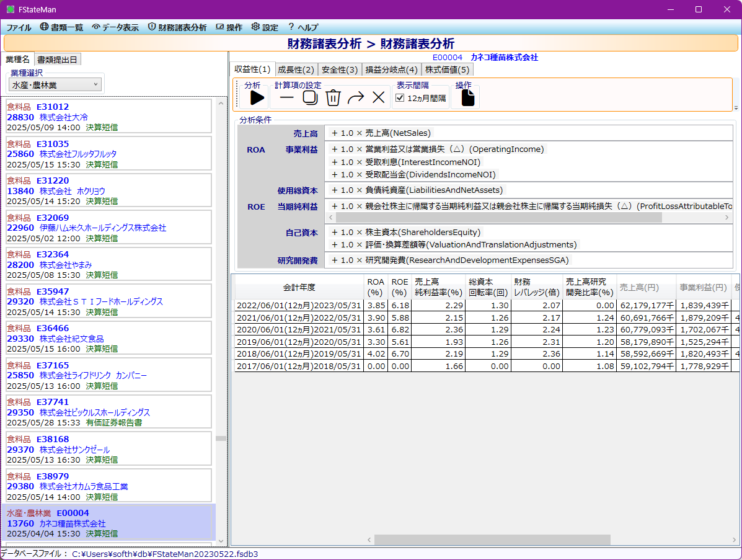This screenshot has height=560, width=742.
Task: Toggle the 12ヵ月間隔 checkbox
Action: click(400, 98)
